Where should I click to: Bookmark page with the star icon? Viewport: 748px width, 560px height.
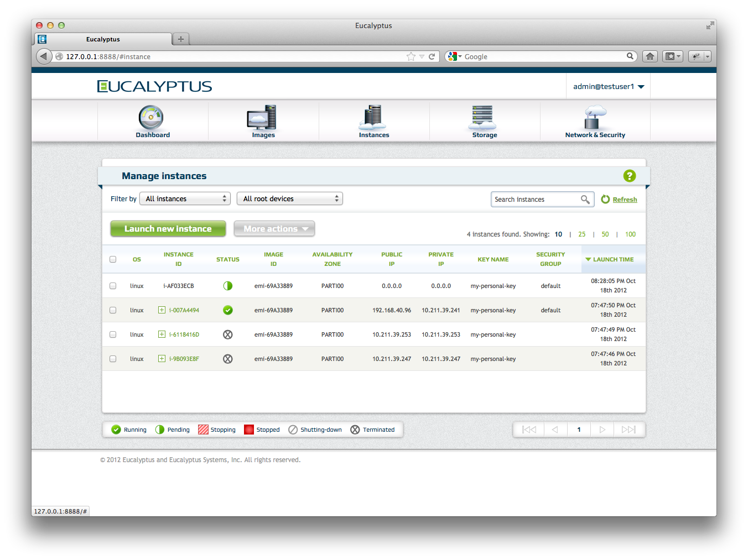click(411, 56)
